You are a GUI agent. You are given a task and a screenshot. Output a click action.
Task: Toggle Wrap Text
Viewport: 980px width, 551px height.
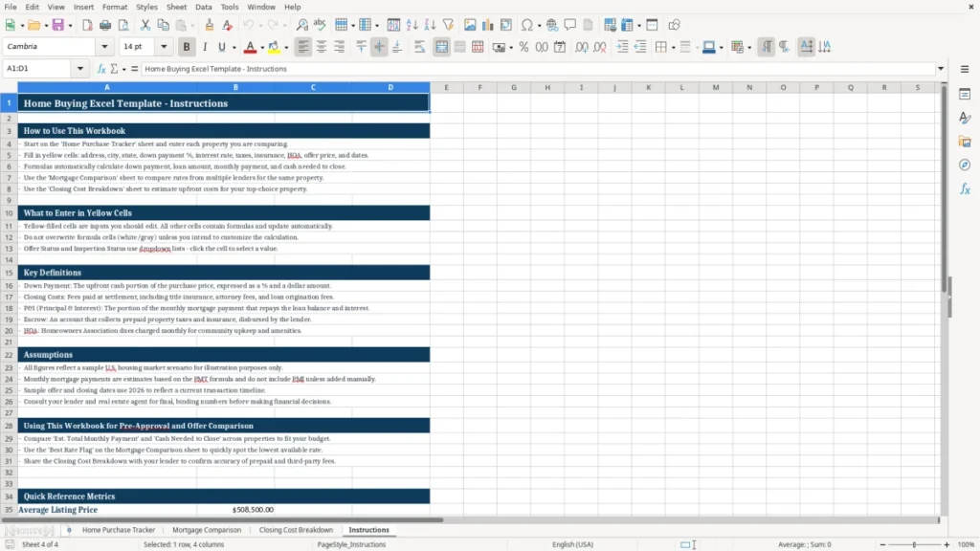pos(420,47)
